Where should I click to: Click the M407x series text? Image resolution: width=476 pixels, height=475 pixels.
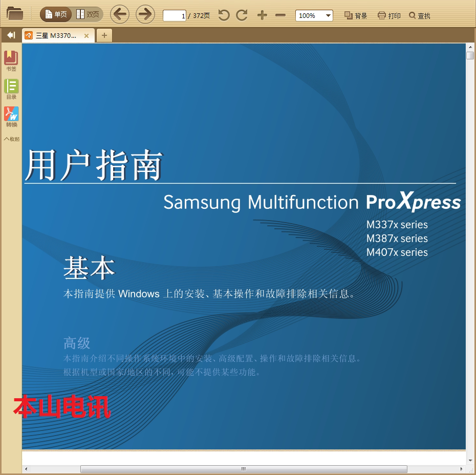(397, 252)
